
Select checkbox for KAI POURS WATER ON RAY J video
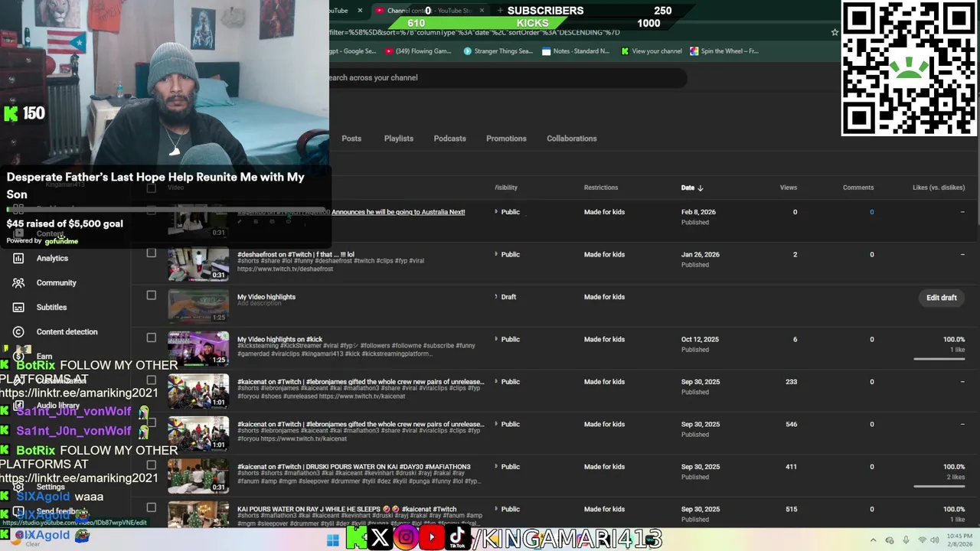coord(152,507)
